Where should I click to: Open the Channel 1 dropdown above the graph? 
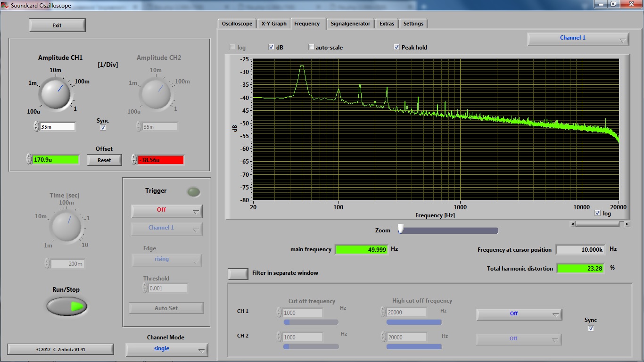tap(578, 39)
